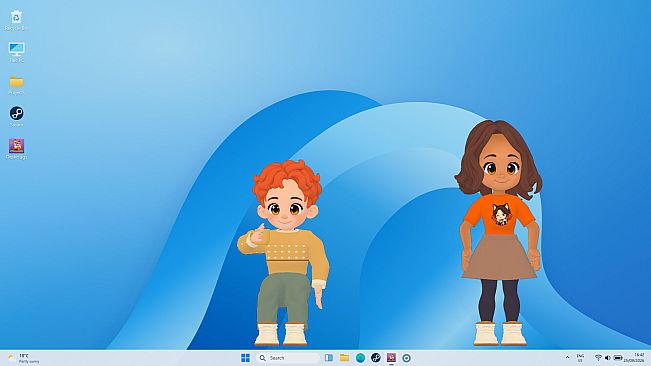Click the speaker volume icon
This screenshot has height=366, width=651.
608,358
